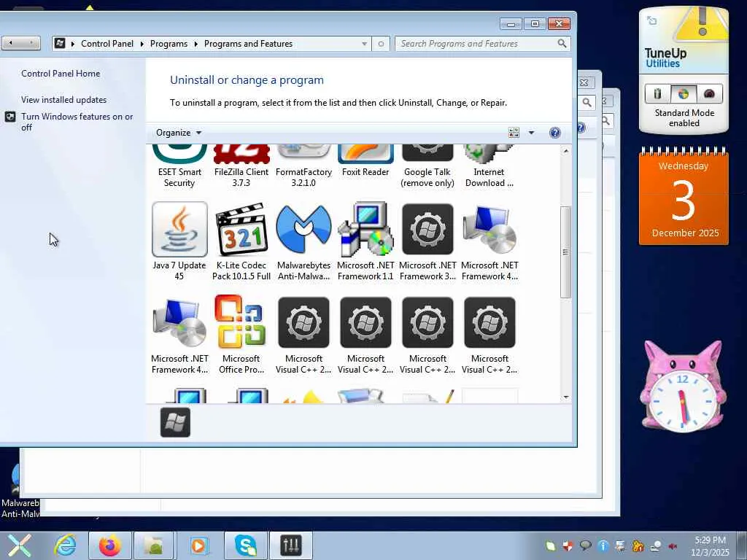747x560 pixels.
Task: Open Control Panel Home link
Action: 61,74
